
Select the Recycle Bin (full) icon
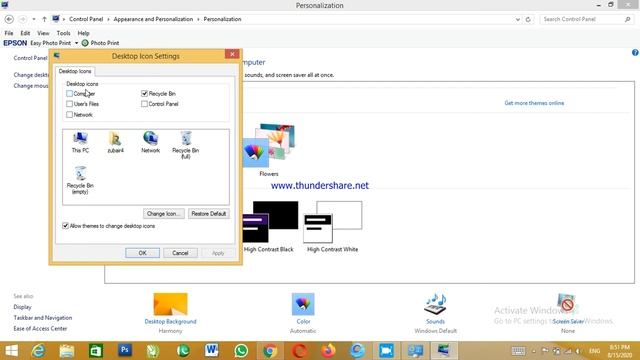[x=186, y=144]
